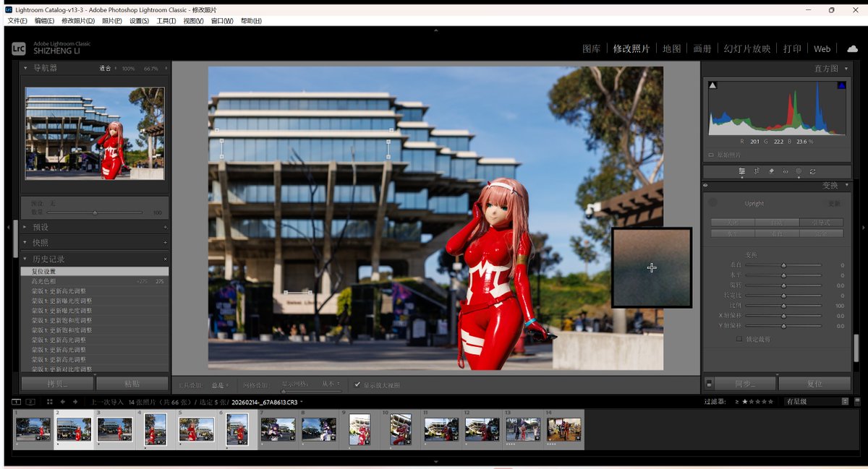Image resolution: width=868 pixels, height=469 pixels.
Task: Collapse the 历史记录 panel
Action: point(26,259)
